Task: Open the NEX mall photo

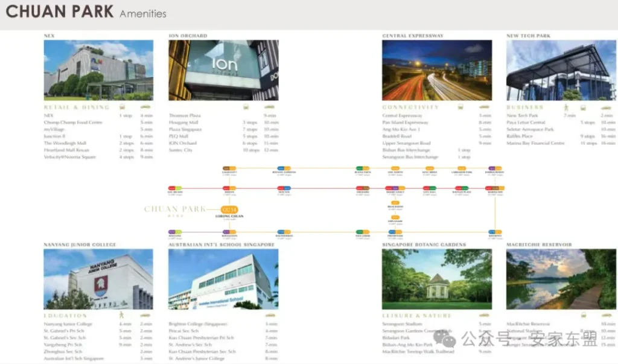Action: (98, 70)
